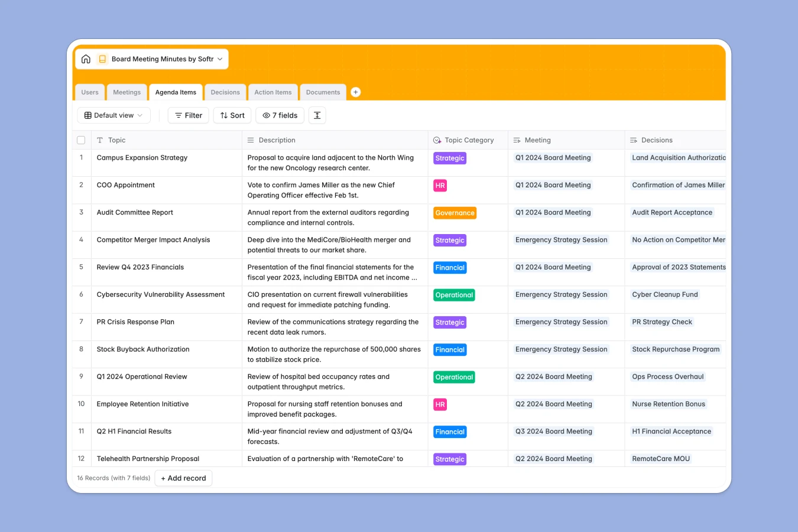Click the purple Strategic tag on Campus Expansion Strategy

click(x=449, y=158)
